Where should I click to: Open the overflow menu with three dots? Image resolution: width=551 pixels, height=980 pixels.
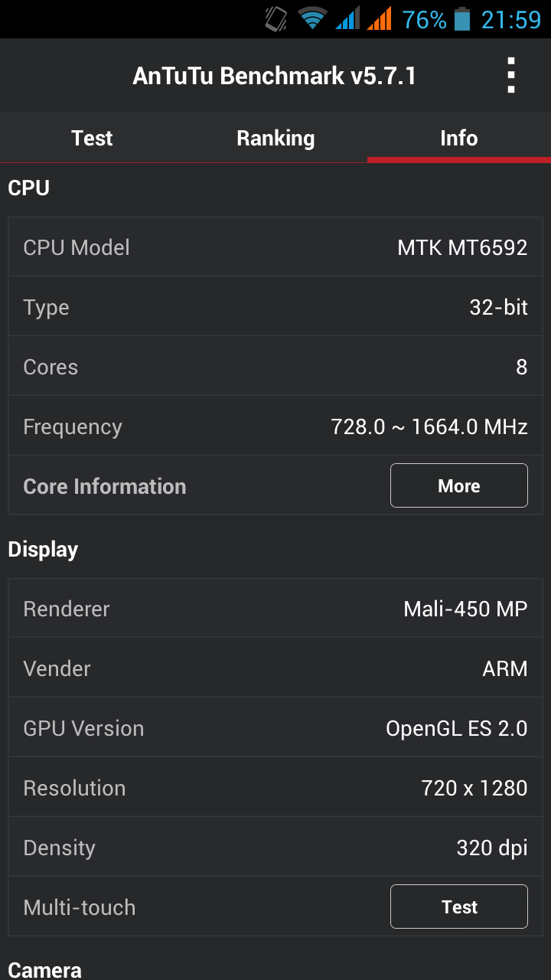[510, 75]
